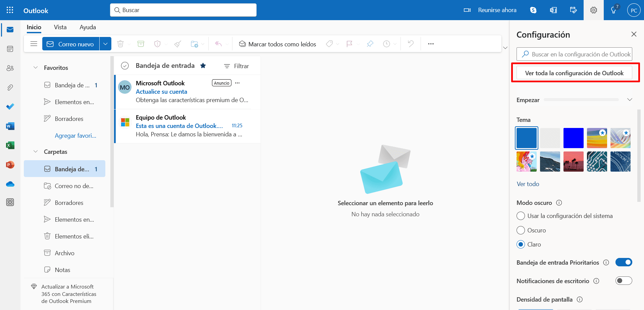This screenshot has height=310, width=644.
Task: Select the light gray theme swatch
Action: point(550,138)
